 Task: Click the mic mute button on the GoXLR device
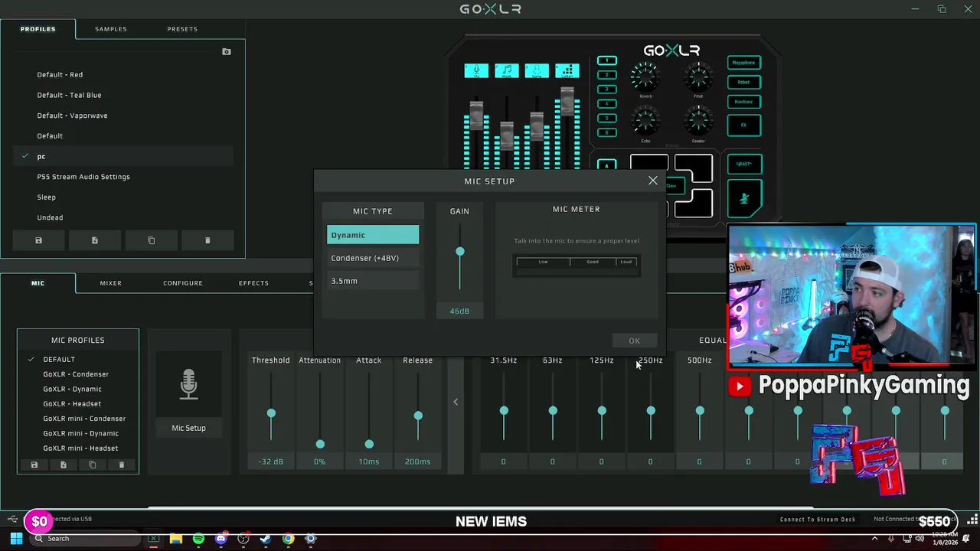click(744, 199)
